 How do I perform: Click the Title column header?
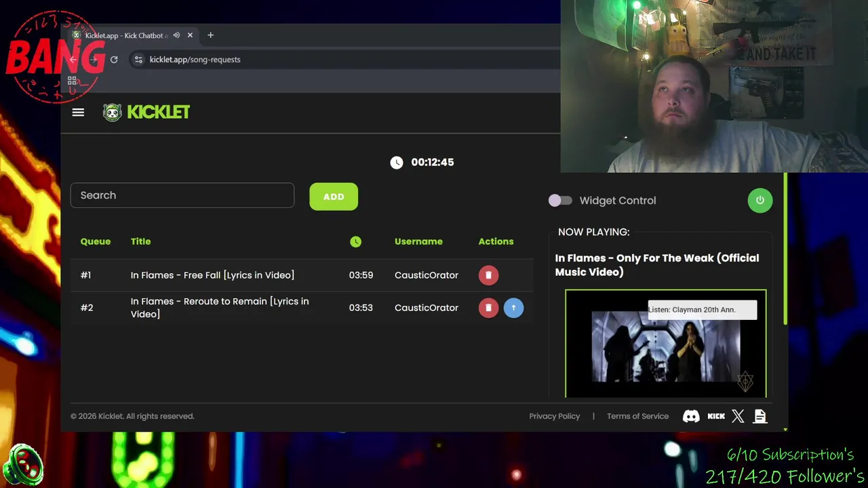click(x=140, y=241)
